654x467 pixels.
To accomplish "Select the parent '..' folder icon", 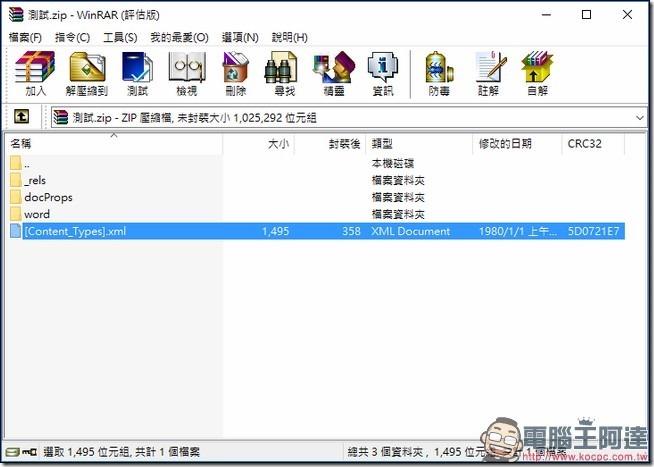I will [x=16, y=163].
